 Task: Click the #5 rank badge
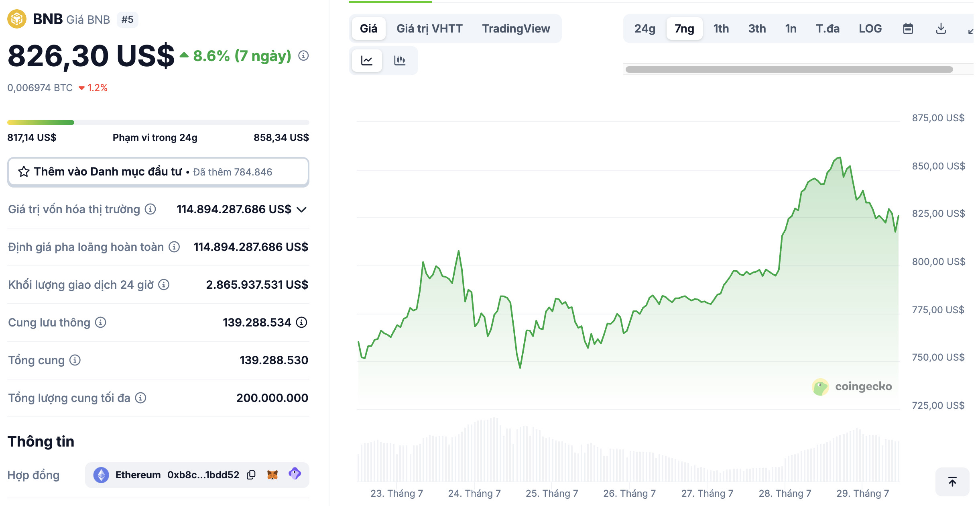[x=127, y=19]
